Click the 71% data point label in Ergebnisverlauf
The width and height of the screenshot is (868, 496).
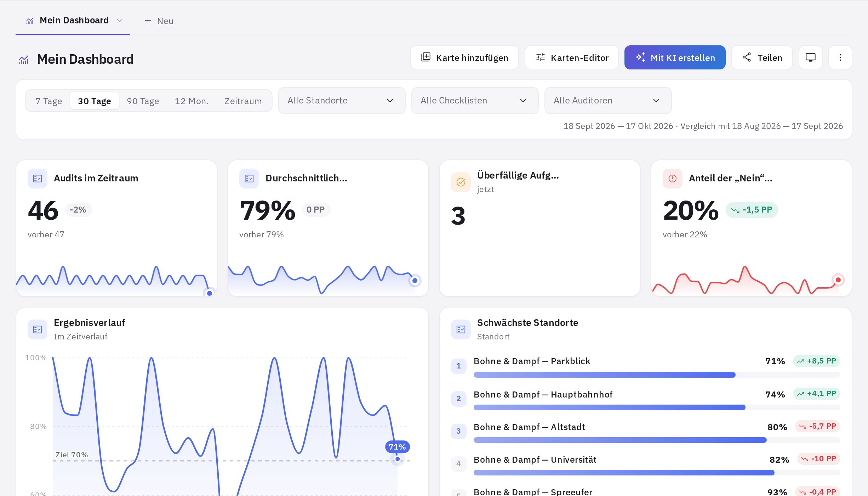pos(397,447)
